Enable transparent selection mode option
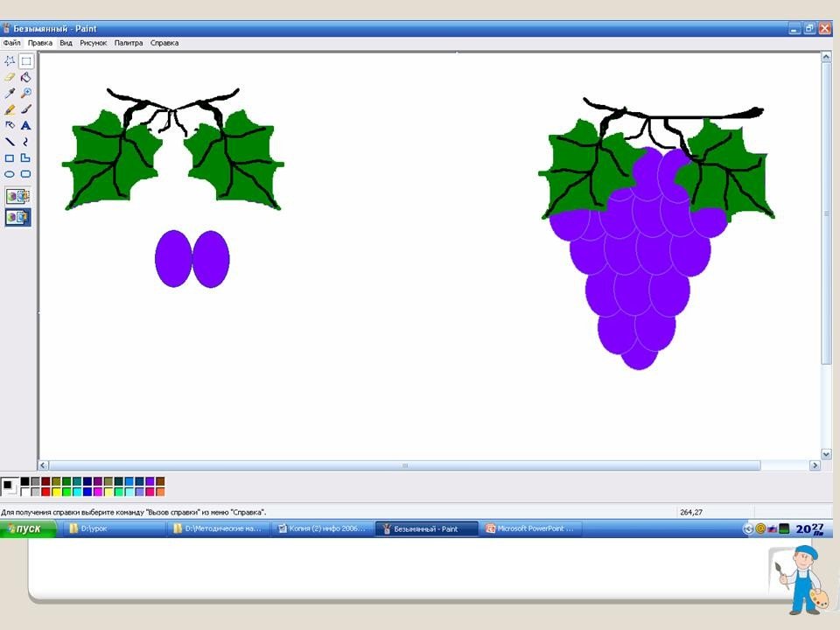Image resolution: width=840 pixels, height=630 pixels. coord(17,217)
